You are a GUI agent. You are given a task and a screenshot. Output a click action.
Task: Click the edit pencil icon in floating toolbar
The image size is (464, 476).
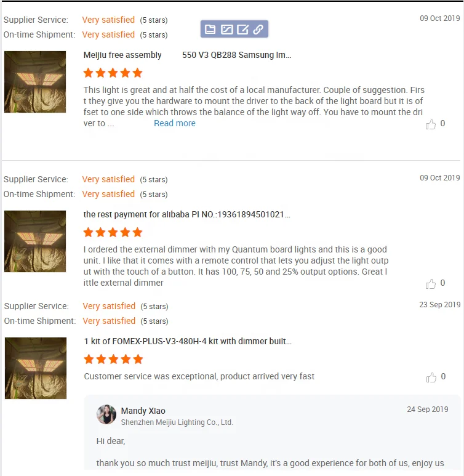pos(243,29)
